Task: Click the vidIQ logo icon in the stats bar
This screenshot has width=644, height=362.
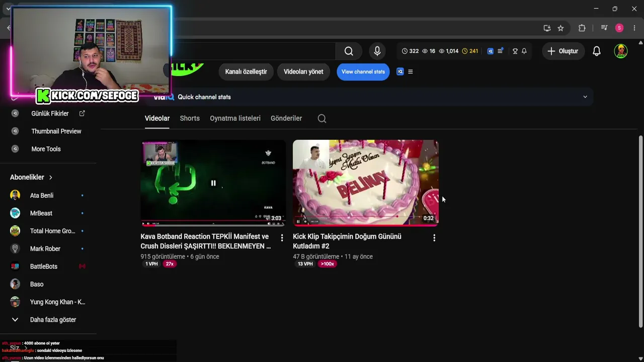Action: point(491,51)
